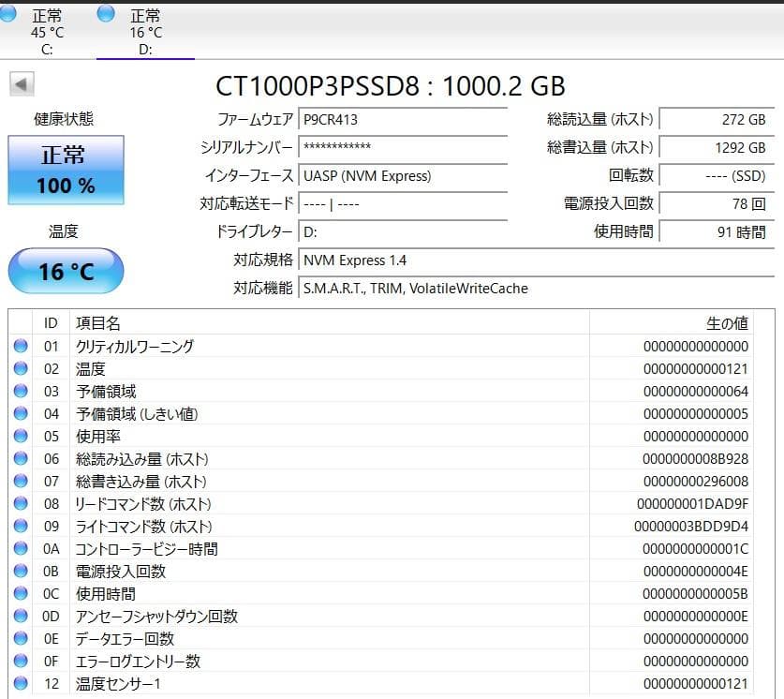Viewport: 784px width, 699px height.
Task: Click the blue circle icon for 温度センサー1
Action: [21, 684]
